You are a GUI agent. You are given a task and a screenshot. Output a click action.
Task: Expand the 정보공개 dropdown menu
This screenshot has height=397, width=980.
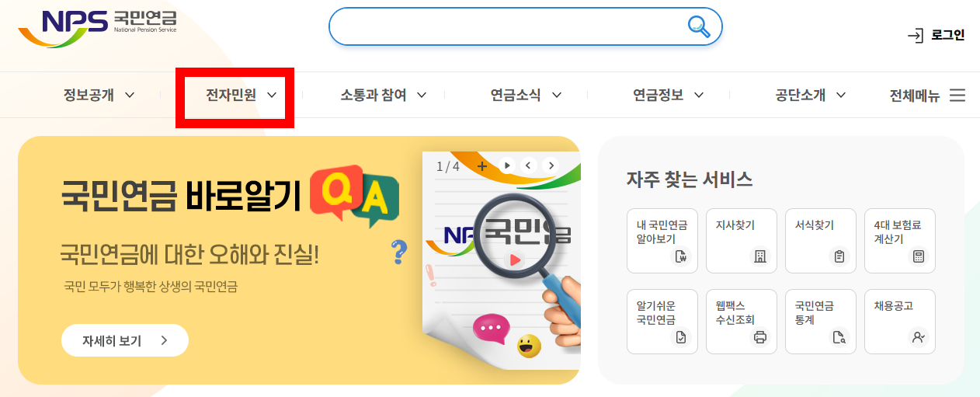pos(99,95)
